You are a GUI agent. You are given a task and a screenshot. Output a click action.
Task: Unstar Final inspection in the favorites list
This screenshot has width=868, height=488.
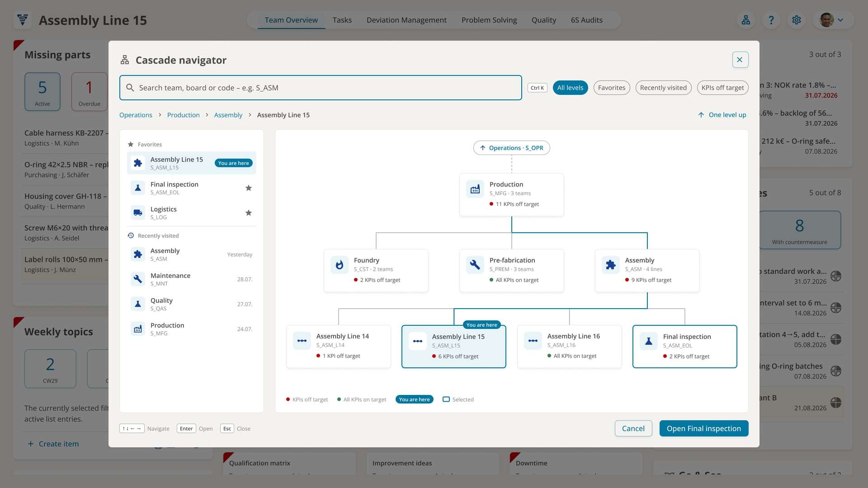click(x=248, y=188)
